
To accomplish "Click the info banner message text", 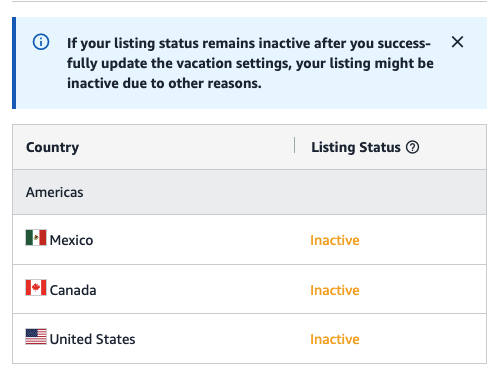I will [250, 63].
